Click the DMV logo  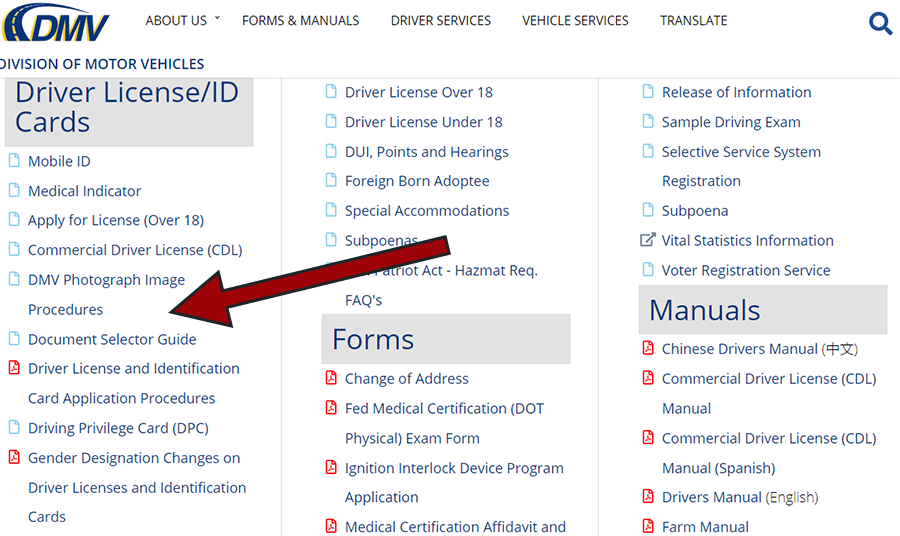55,23
